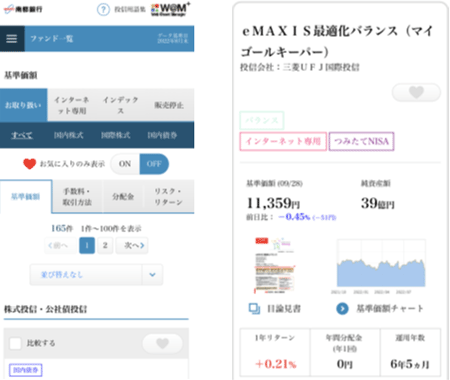The image size is (450, 380).
Task: Select the インデックス tab
Action: [120, 105]
